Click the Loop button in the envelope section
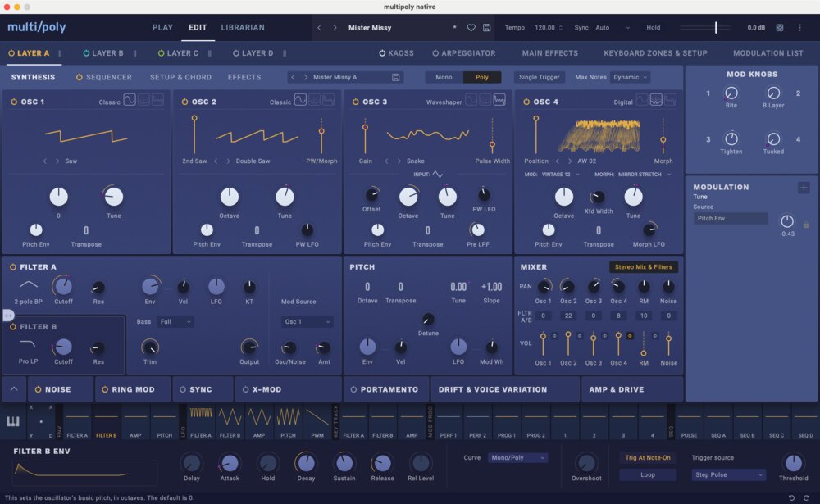 (647, 474)
